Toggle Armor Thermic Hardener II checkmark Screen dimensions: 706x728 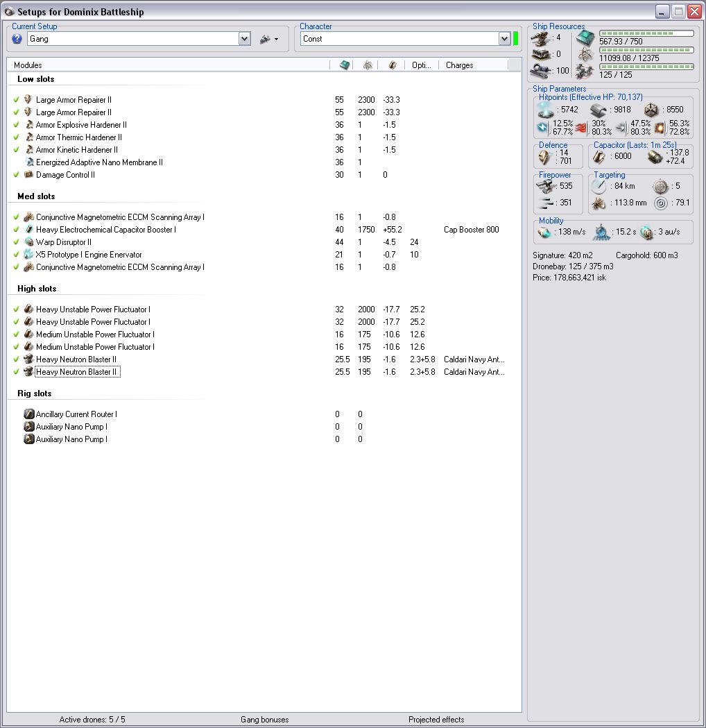pos(16,137)
